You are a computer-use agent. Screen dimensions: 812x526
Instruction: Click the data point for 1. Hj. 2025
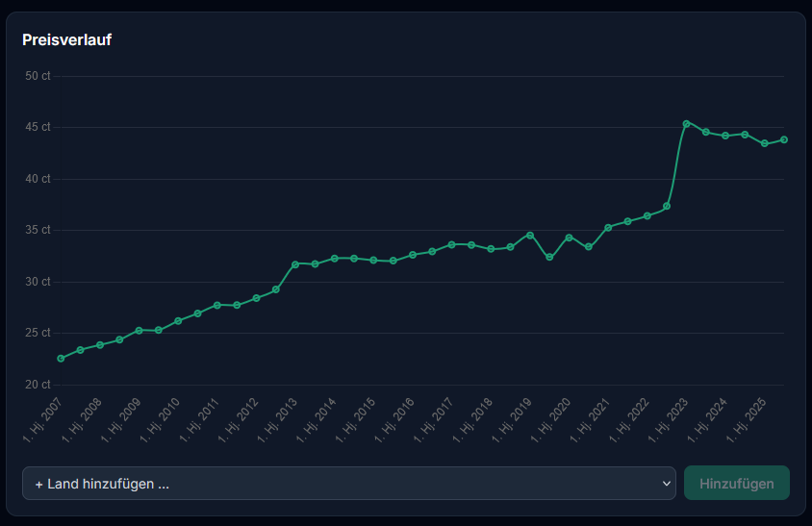coord(764,143)
